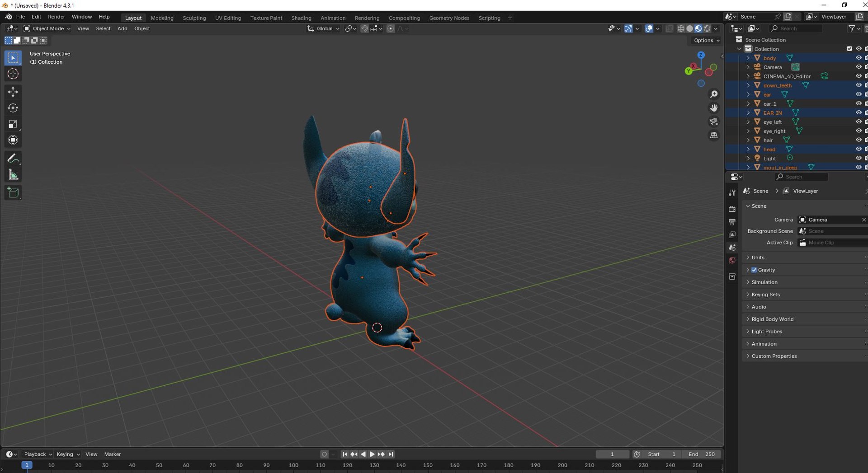
Task: Play the animation in reverse
Action: 363,454
